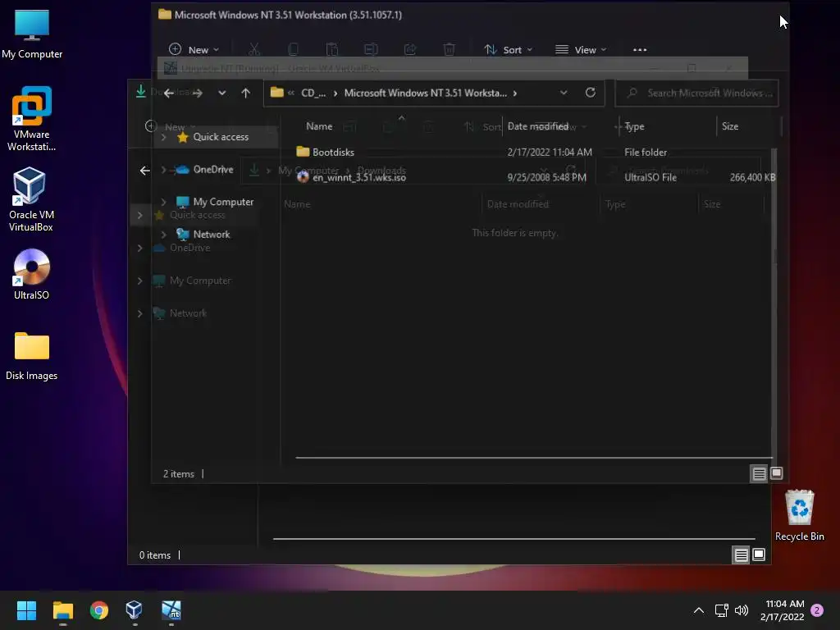Expand the Network tree node
This screenshot has height=630, width=840.
tap(163, 235)
